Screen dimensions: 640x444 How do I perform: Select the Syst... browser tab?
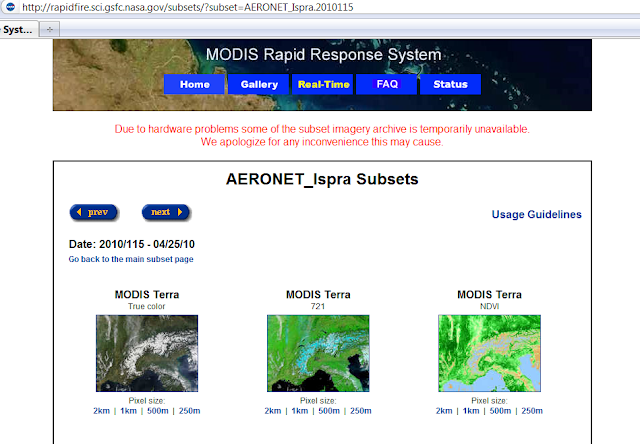18,29
